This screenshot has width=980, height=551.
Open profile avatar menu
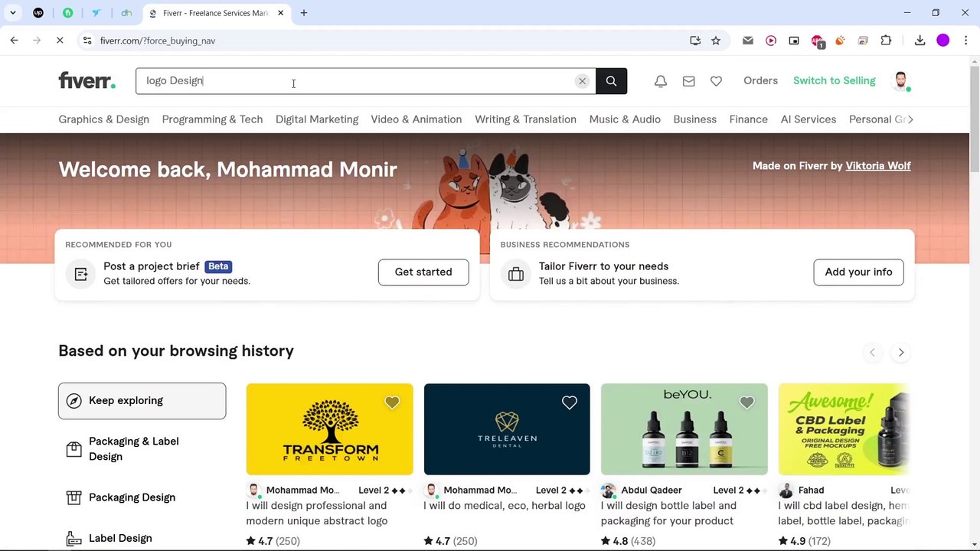901,80
